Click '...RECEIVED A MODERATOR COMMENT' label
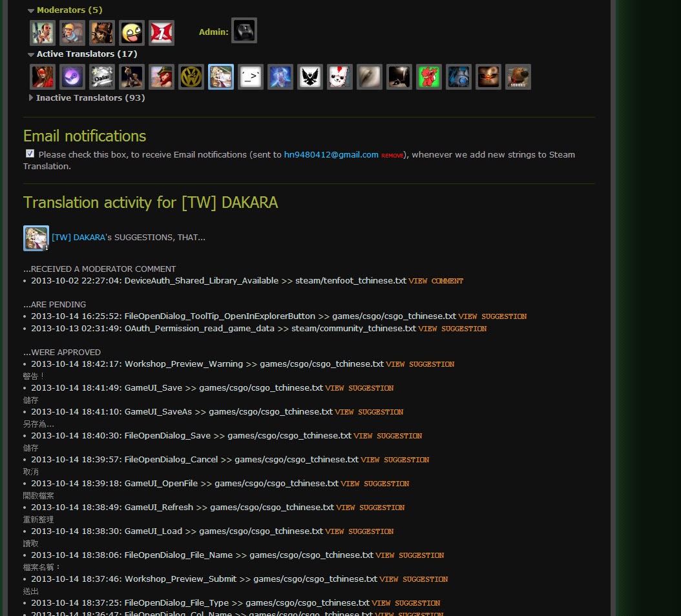Viewport: 681px width, 616px height. (x=100, y=269)
